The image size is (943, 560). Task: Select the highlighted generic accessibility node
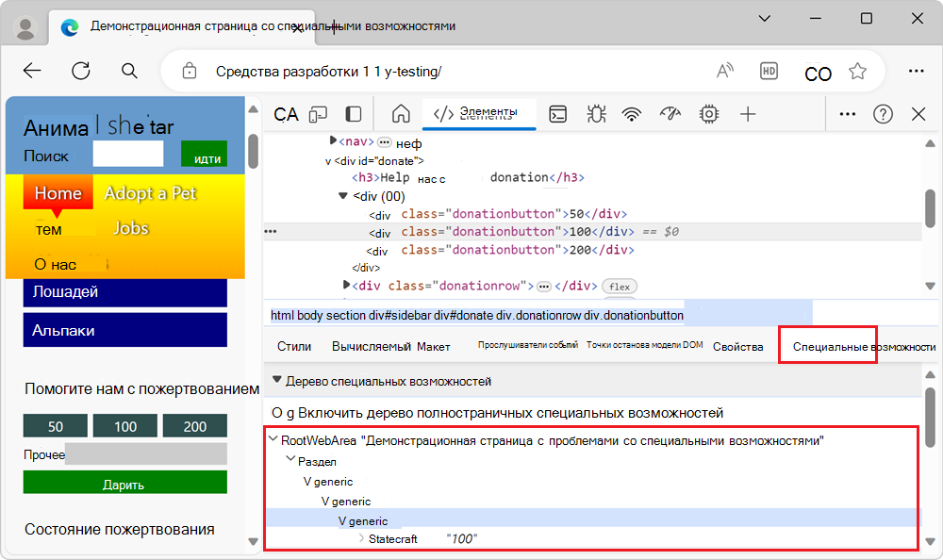click(x=363, y=521)
